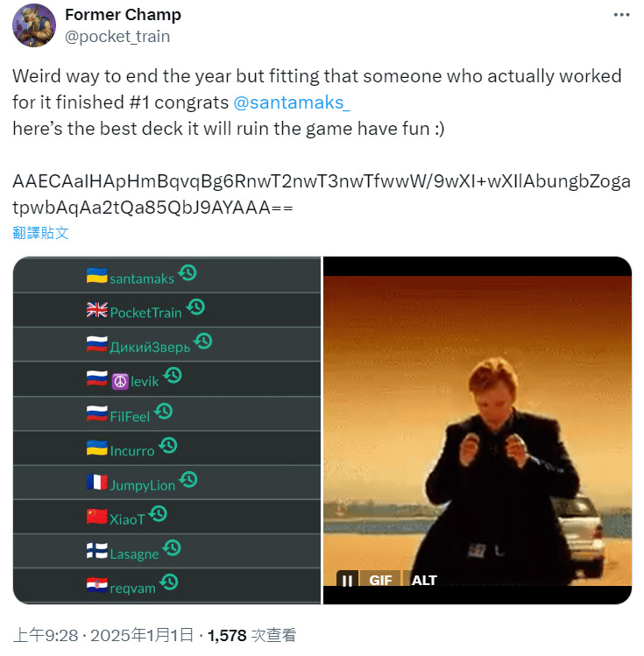Click history icon next to PocketTrain

(195, 307)
